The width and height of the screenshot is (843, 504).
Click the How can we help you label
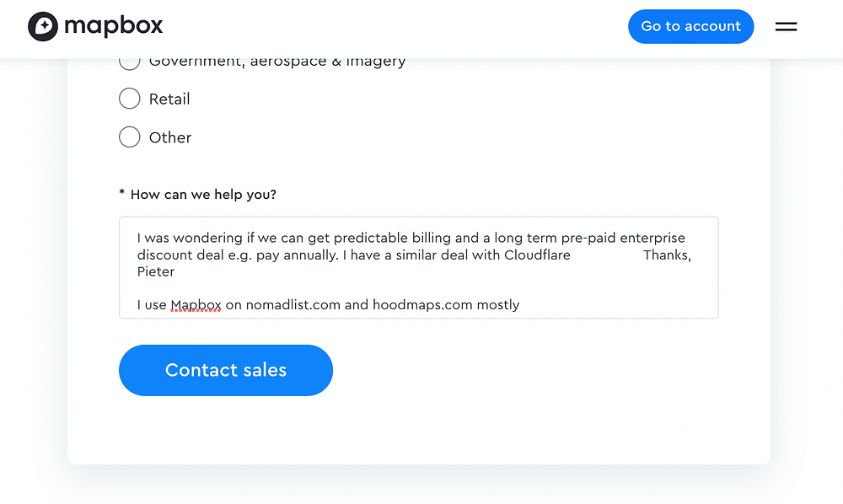[202, 195]
